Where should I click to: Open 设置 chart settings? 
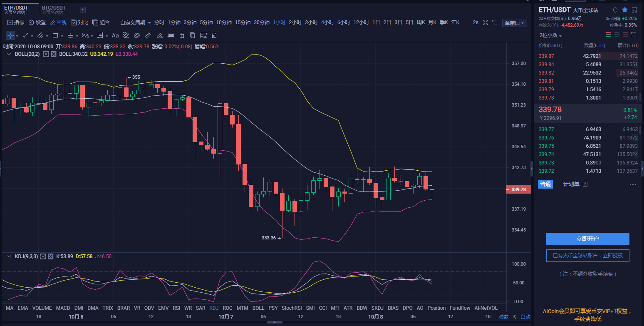pyautogui.click(x=37, y=22)
